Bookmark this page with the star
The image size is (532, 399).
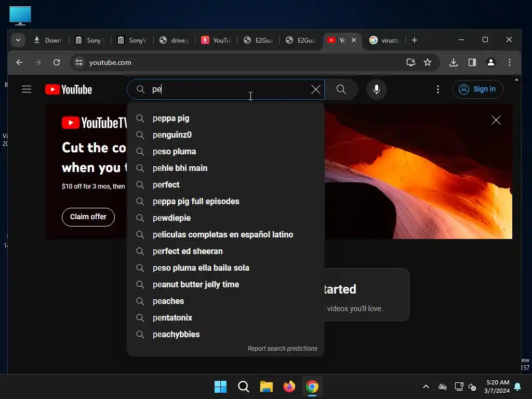click(x=428, y=62)
